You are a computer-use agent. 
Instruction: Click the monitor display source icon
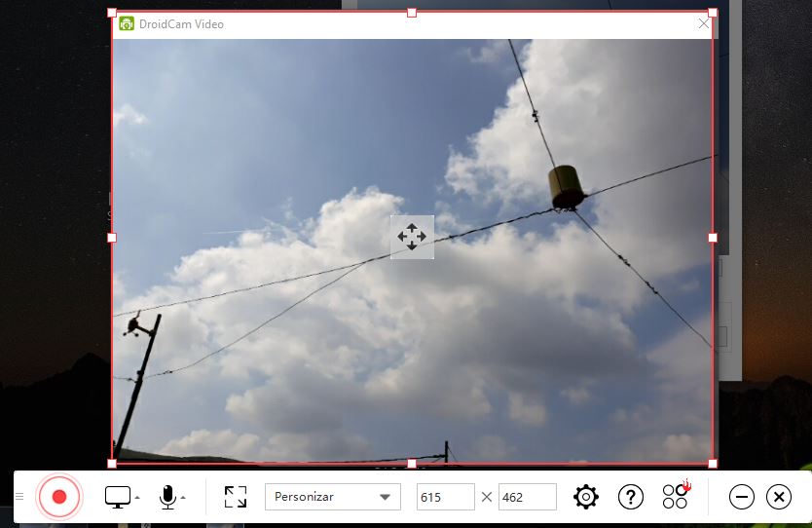(118, 497)
